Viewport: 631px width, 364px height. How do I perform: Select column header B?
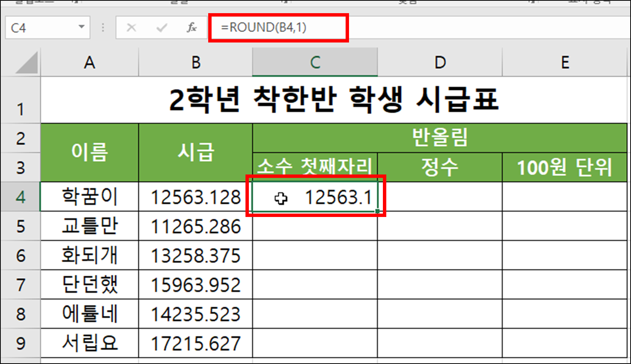195,62
